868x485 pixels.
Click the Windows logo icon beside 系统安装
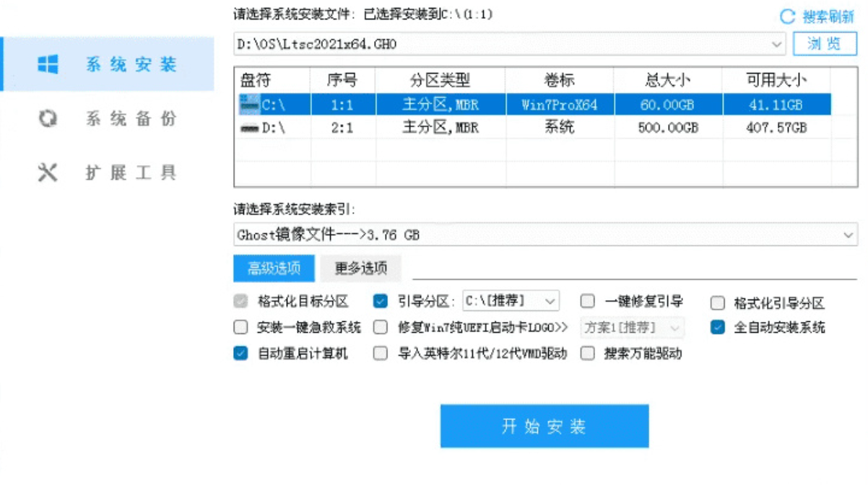coord(48,64)
